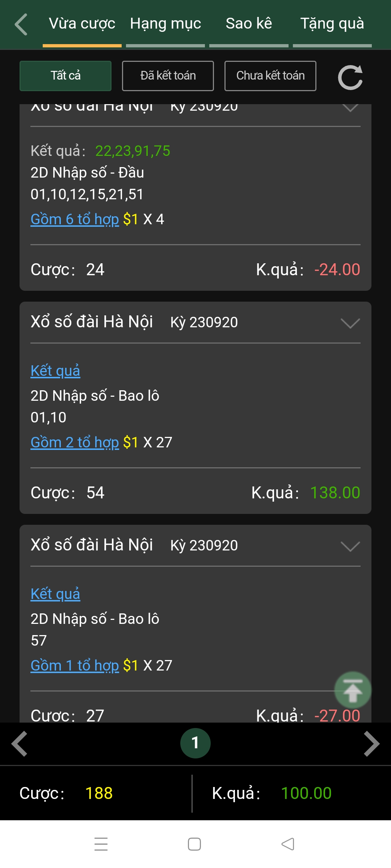This screenshot has height=868, width=391.
Task: Expand the bet card with numbers 01,10
Action: (x=350, y=323)
